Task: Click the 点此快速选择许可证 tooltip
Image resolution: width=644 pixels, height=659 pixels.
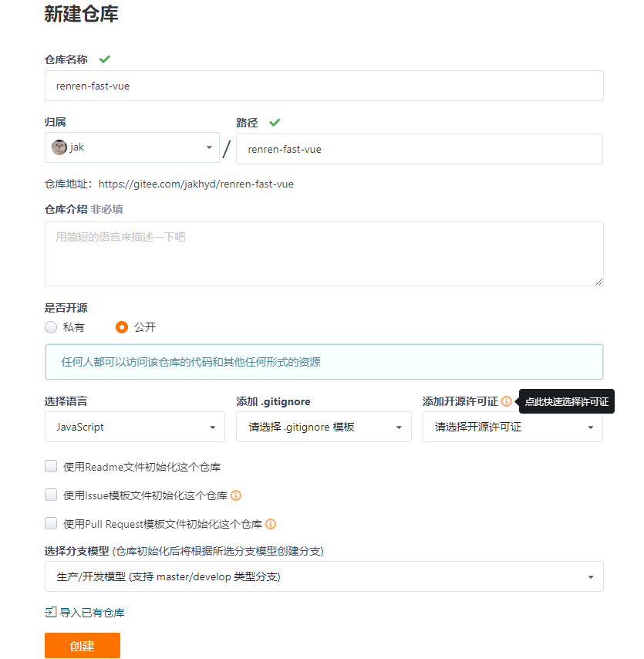Action: [567, 401]
